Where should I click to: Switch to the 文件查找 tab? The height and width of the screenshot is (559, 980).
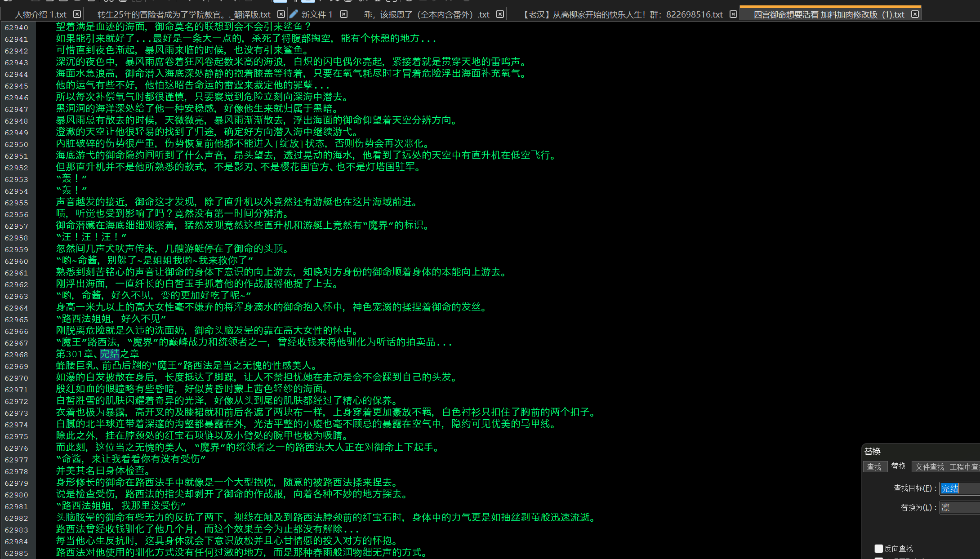click(929, 466)
